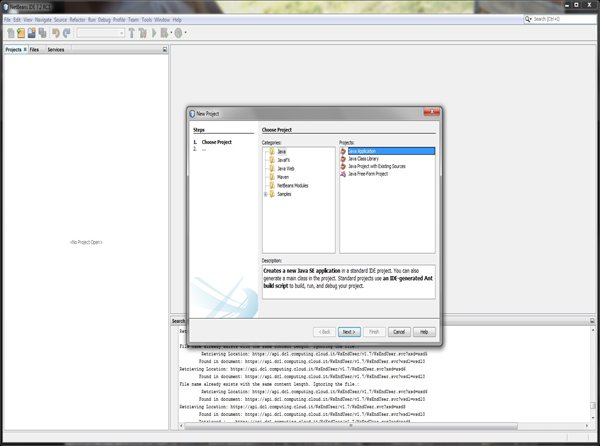
Task: Click the Java Application coffee cup icon
Action: 343,151
